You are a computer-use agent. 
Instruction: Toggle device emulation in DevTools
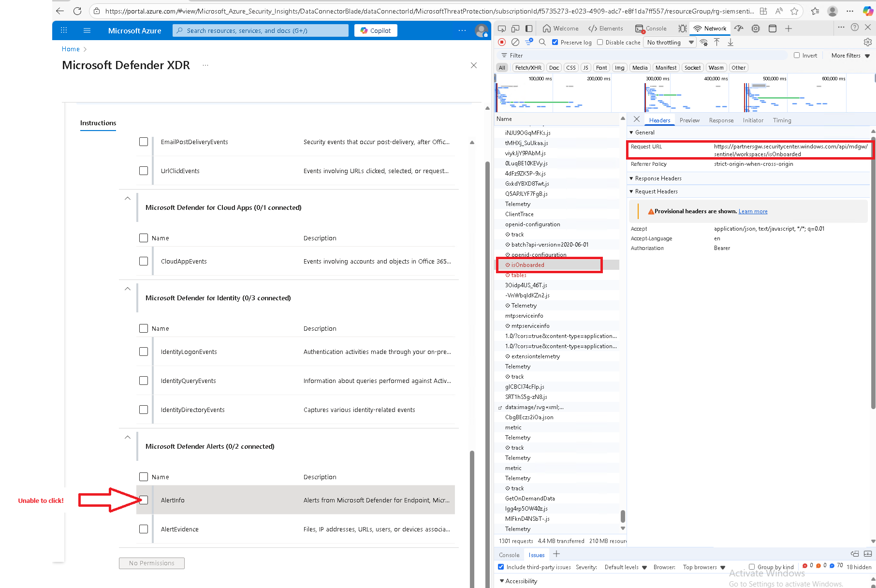click(515, 29)
